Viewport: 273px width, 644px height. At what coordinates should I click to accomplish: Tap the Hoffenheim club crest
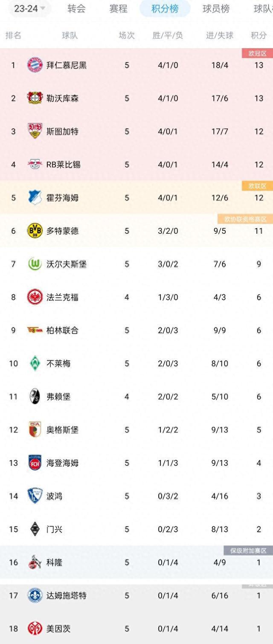(35, 198)
